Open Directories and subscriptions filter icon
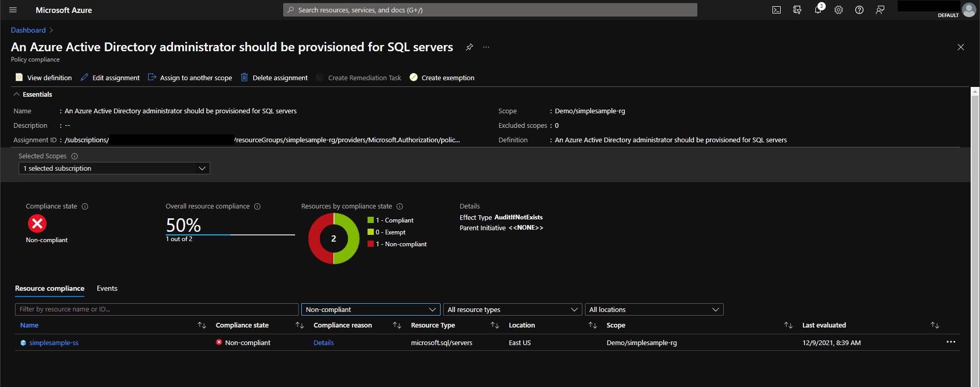The image size is (980, 387). [x=797, y=10]
